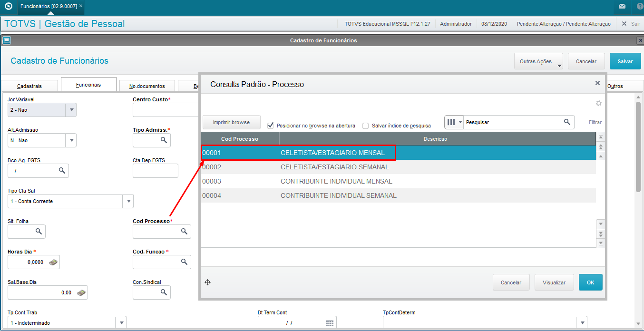644x331 pixels.
Task: Open lookup magnifier for Bco.Ag. FGTS
Action: [x=62, y=171]
